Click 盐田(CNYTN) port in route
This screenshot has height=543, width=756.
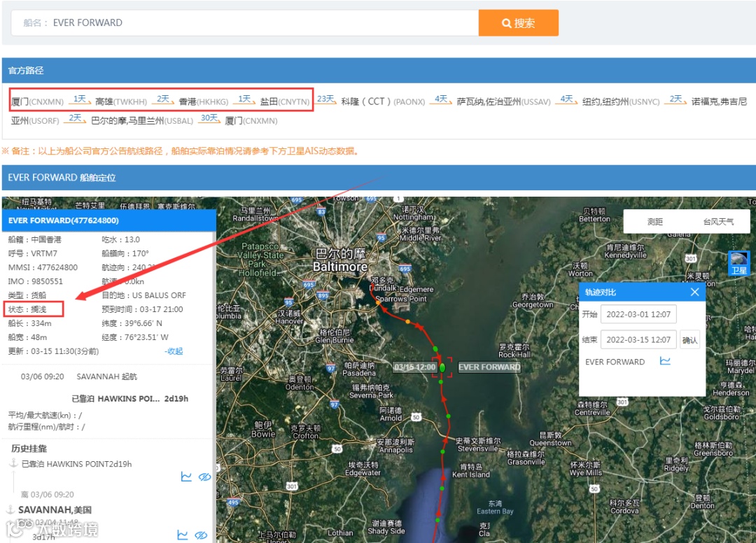pyautogui.click(x=285, y=101)
